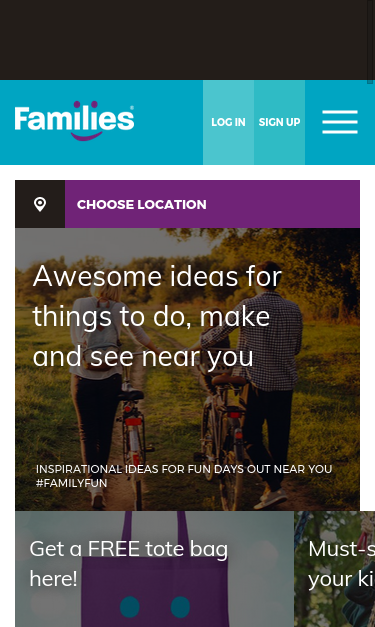The height and width of the screenshot is (627, 375).
Task: Open the partially visible 'Must-s…' card
Action: pyautogui.click(x=335, y=569)
